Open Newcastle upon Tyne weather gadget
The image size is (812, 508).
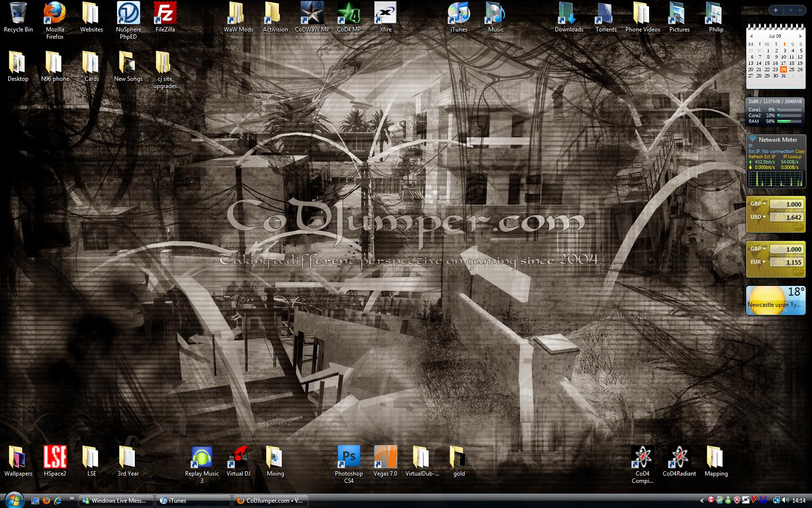tap(776, 300)
